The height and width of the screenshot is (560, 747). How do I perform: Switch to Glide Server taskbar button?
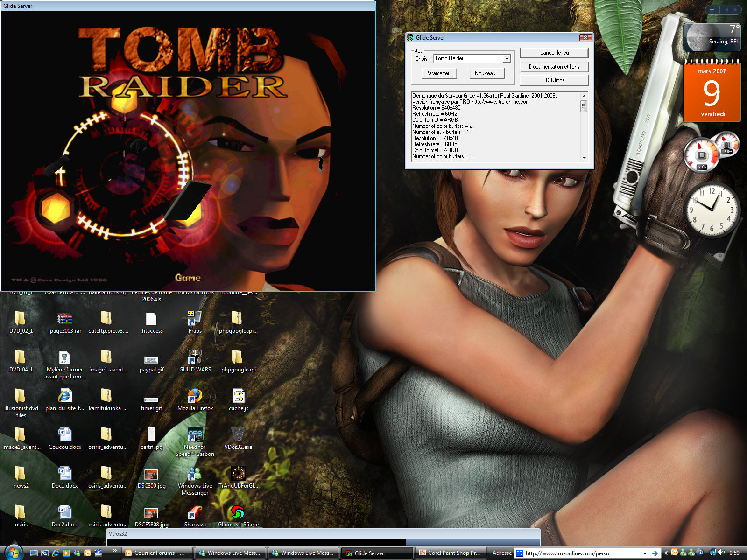point(377,553)
